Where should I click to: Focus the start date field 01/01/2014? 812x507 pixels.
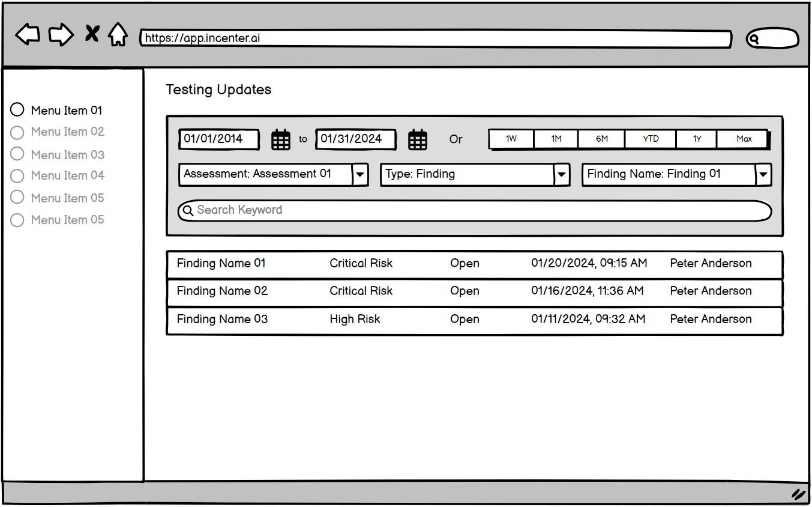click(219, 139)
